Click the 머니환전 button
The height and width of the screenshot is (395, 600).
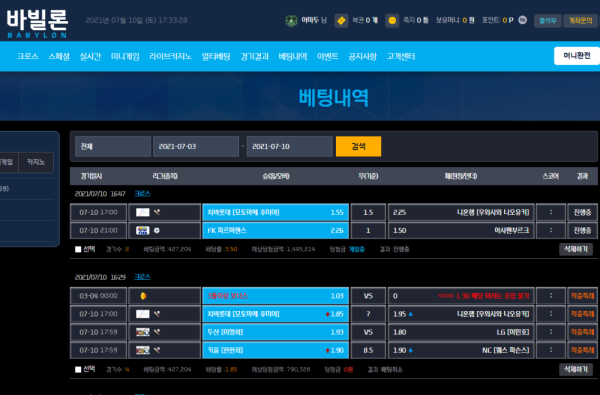point(577,56)
